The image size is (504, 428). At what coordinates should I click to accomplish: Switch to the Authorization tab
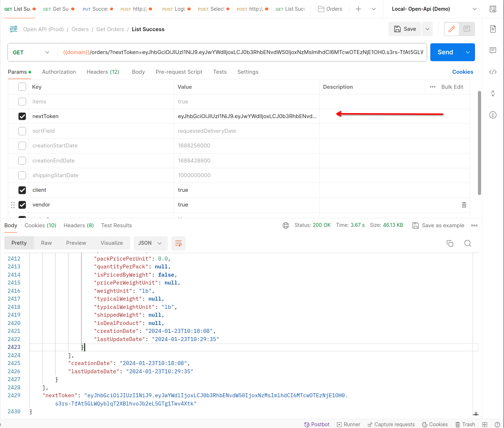(x=59, y=72)
